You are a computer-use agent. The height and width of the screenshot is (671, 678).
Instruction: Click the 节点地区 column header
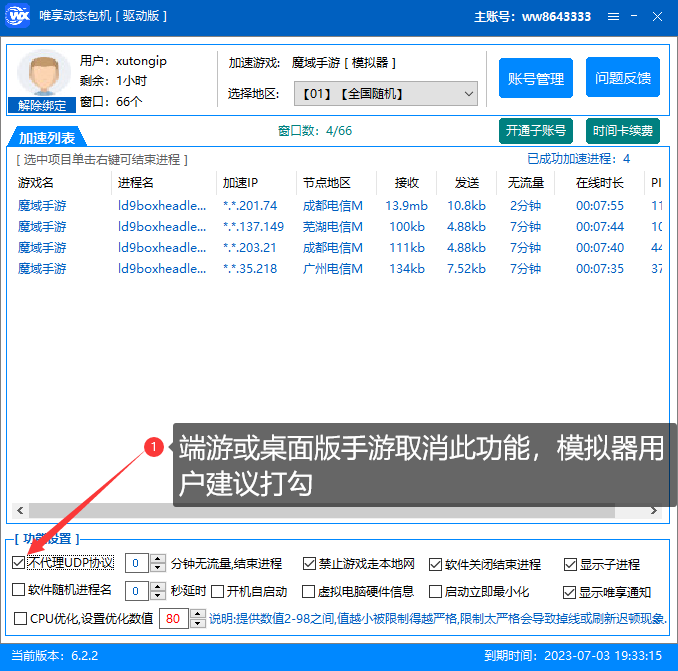point(326,183)
